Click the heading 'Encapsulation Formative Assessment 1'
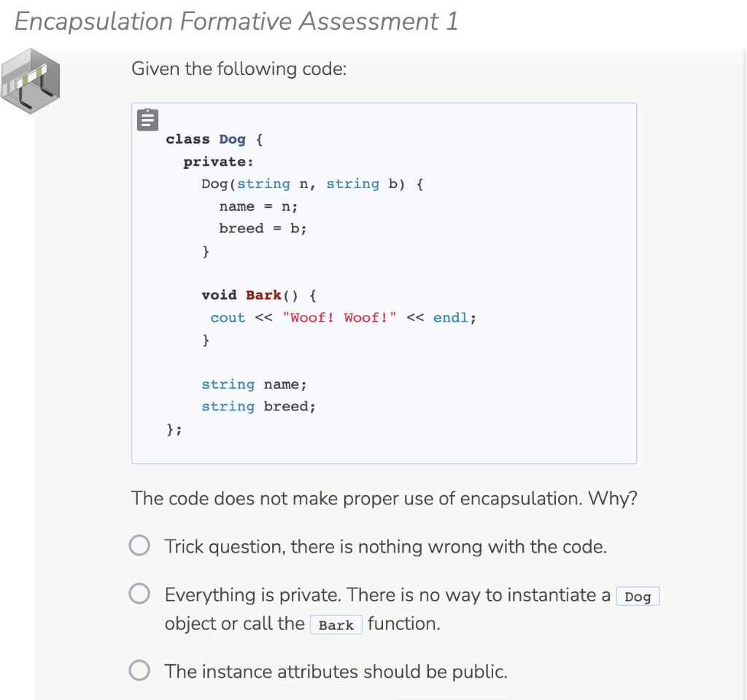This screenshot has height=700, width=747. pyautogui.click(x=234, y=21)
